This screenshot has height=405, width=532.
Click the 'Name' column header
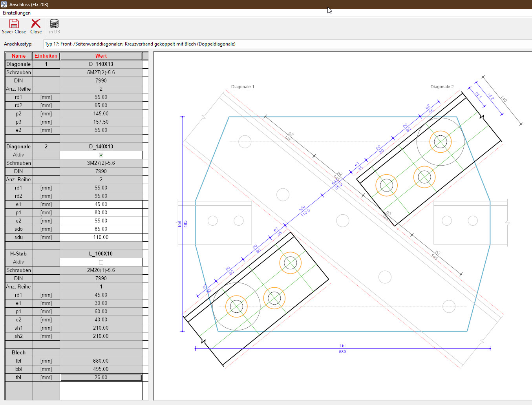pyautogui.click(x=18, y=56)
